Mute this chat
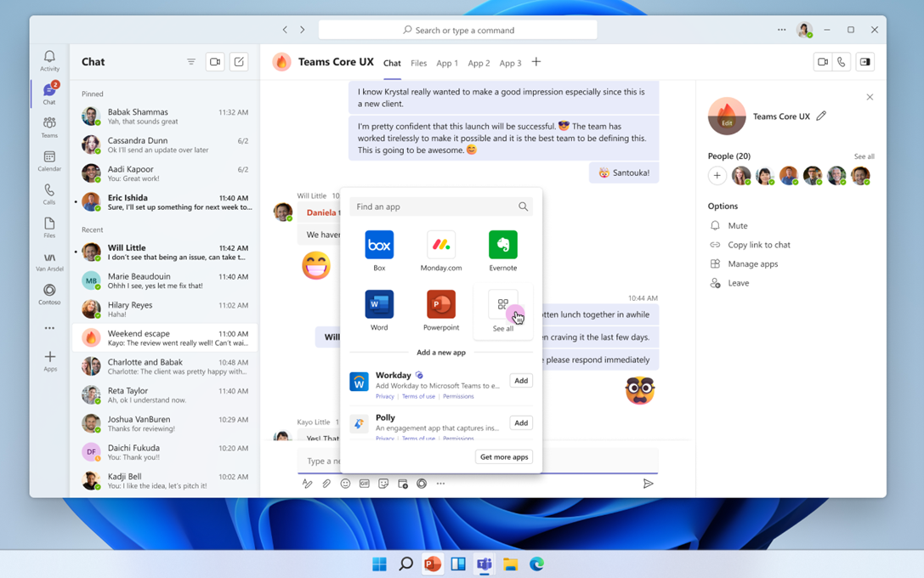The image size is (924, 578). coord(729,225)
